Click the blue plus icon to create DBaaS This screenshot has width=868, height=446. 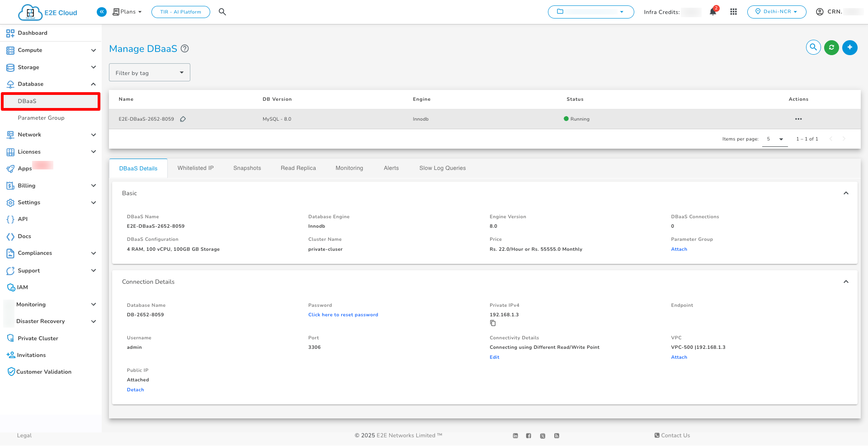pos(849,47)
